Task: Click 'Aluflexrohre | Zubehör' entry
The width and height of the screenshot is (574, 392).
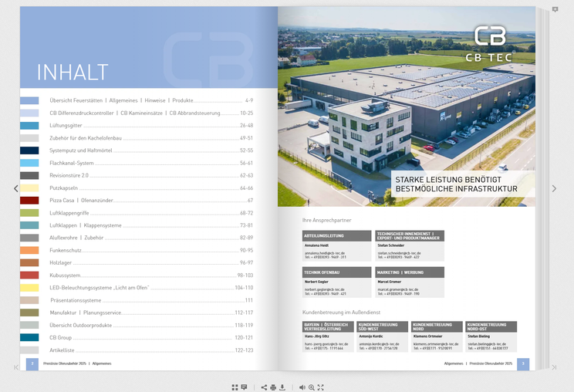Action: (x=151, y=238)
